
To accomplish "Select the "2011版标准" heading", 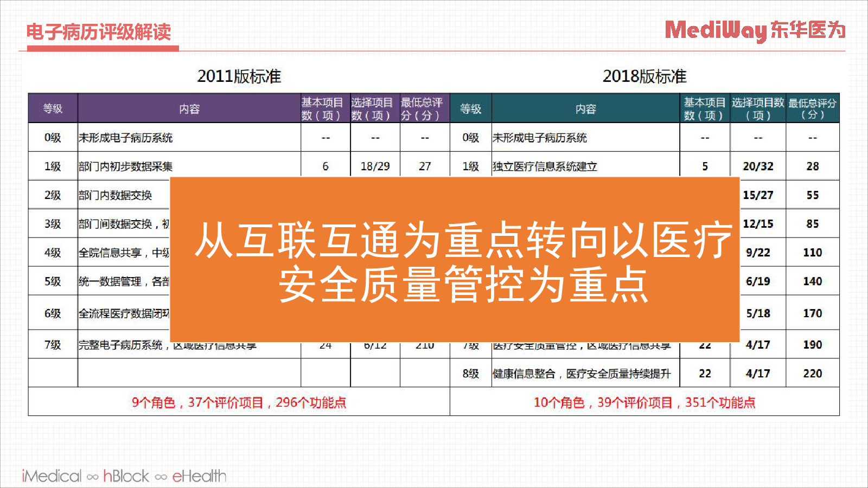I will 239,76.
